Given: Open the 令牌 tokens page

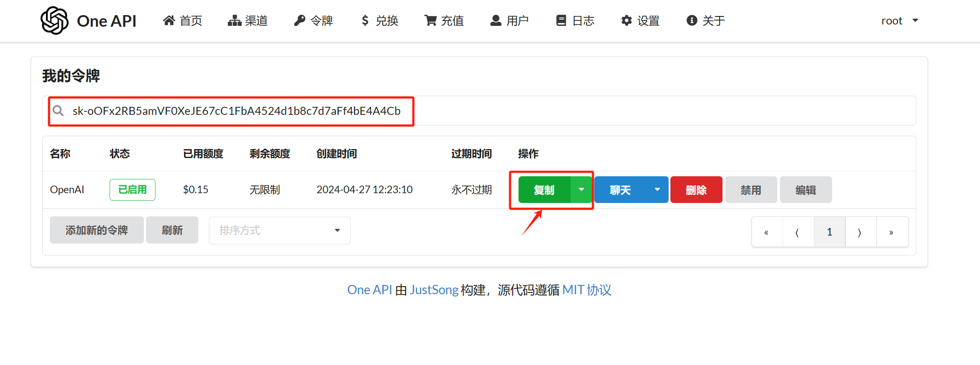Looking at the screenshot, I should (314, 20).
